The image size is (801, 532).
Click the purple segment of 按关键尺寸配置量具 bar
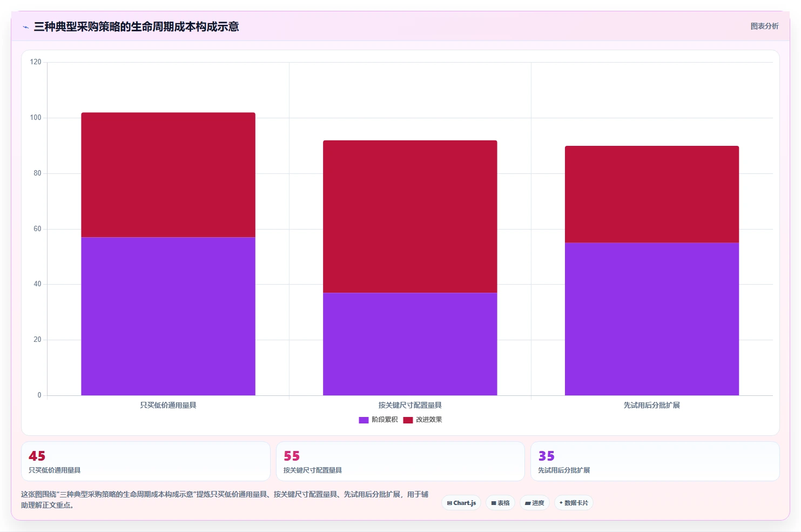coord(410,344)
